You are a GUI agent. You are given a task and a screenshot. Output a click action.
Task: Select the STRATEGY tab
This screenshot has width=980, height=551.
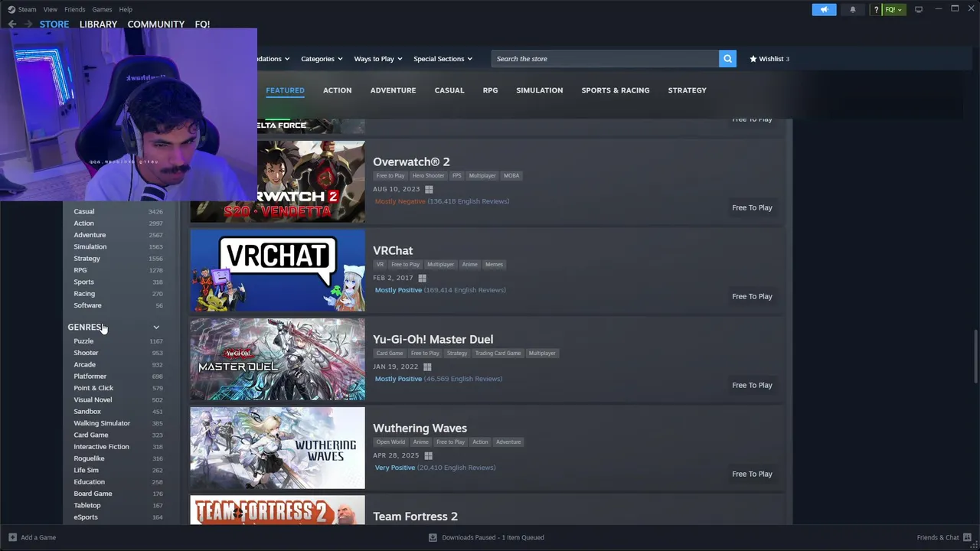point(688,90)
